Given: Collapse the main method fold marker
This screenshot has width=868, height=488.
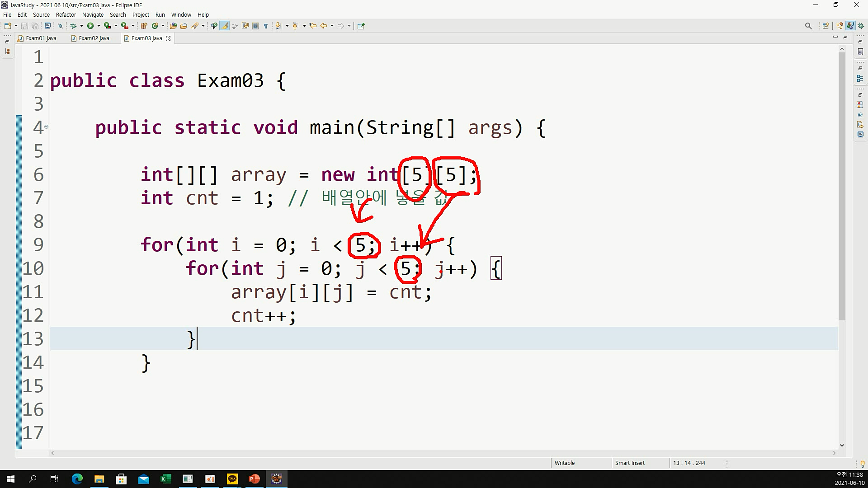Looking at the screenshot, I should (x=46, y=127).
